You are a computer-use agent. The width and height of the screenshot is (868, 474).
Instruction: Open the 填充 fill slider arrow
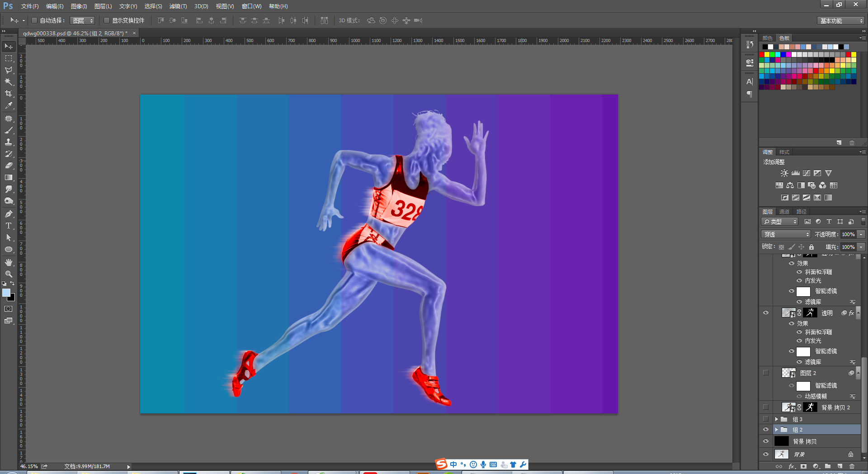tap(861, 247)
